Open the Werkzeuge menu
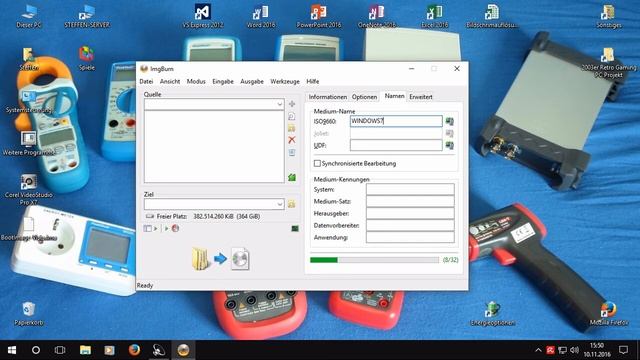 (x=285, y=82)
